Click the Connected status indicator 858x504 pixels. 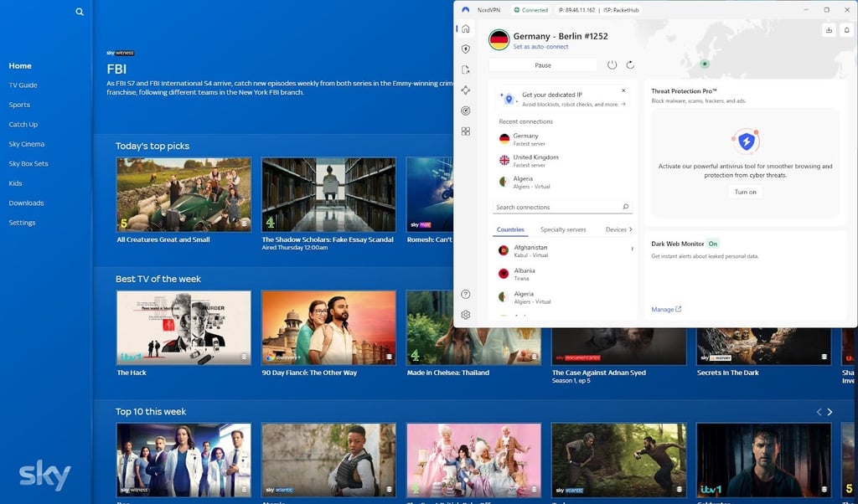pyautogui.click(x=530, y=10)
